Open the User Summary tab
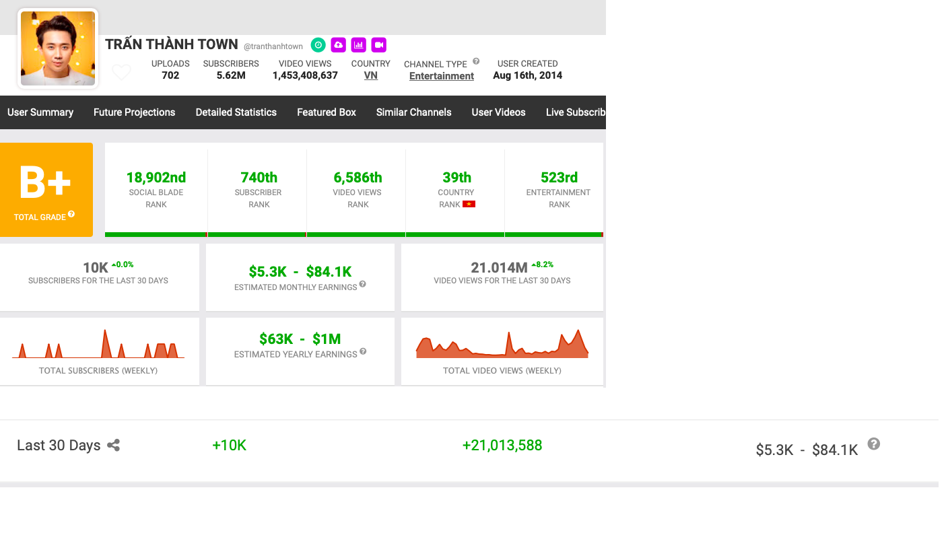Image resolution: width=948 pixels, height=560 pixels. point(40,112)
